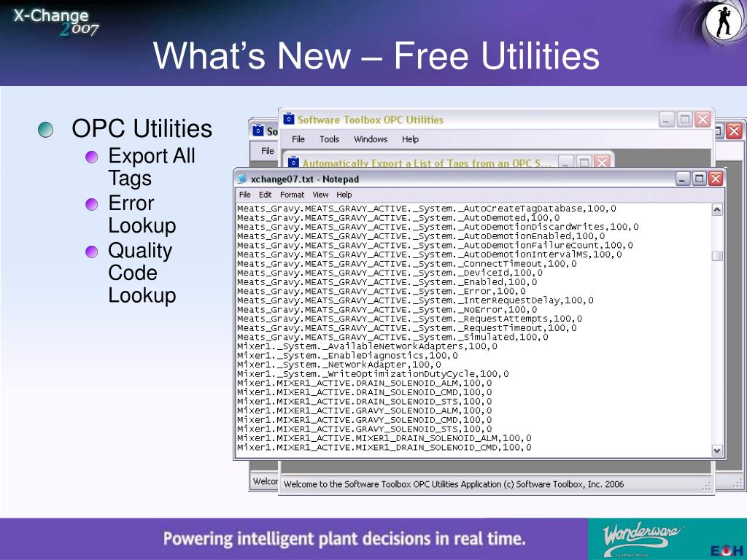This screenshot has height=560, width=747.
Task: Open the Notepad View menu
Action: click(x=320, y=195)
